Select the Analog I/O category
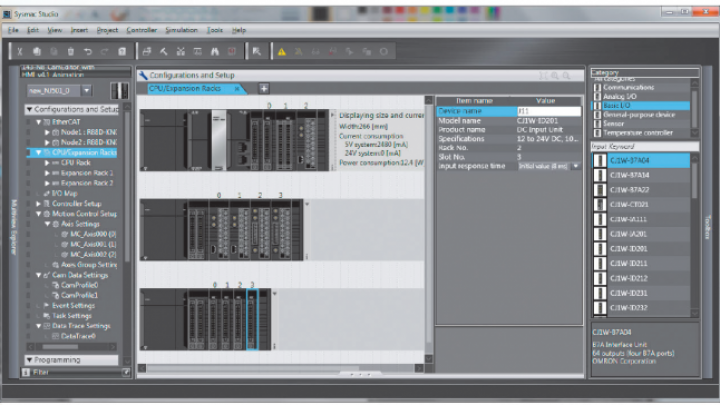 [641, 96]
